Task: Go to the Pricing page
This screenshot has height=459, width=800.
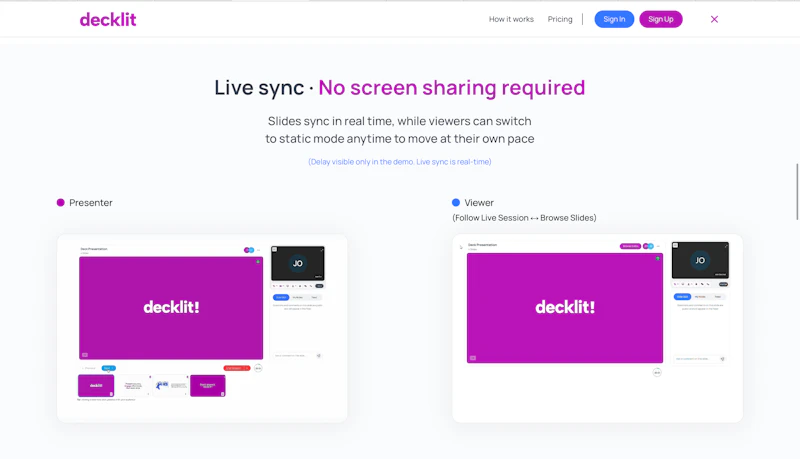Action: (x=560, y=19)
